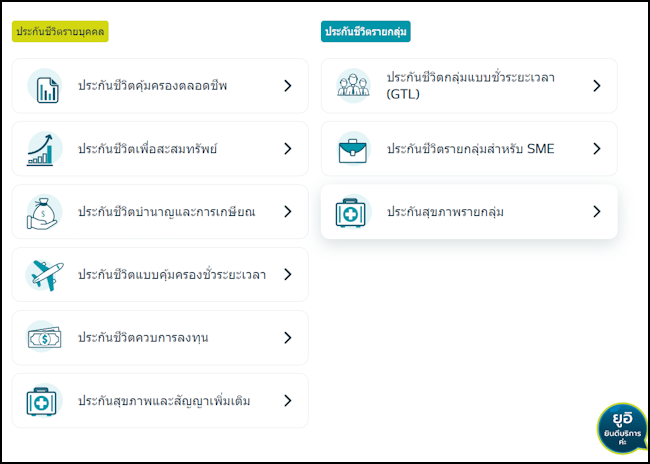This screenshot has height=464, width=650.
Task: Click the money bag in hand icon
Action: [x=45, y=212]
